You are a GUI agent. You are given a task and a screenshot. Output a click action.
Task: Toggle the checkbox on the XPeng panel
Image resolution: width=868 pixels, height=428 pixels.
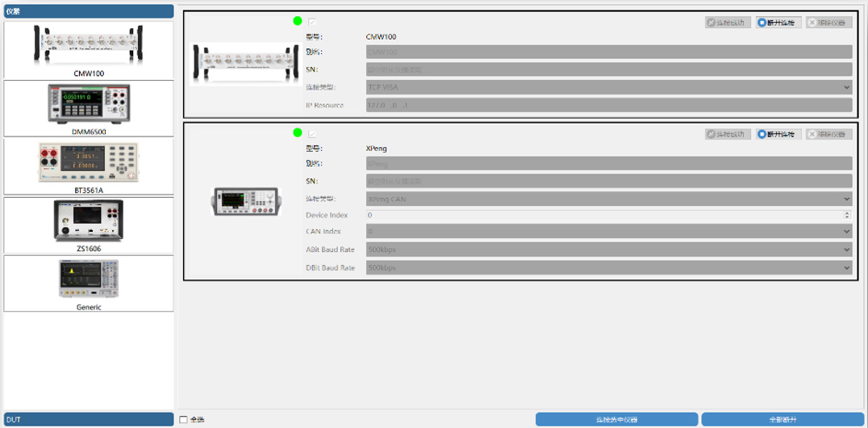tap(312, 133)
